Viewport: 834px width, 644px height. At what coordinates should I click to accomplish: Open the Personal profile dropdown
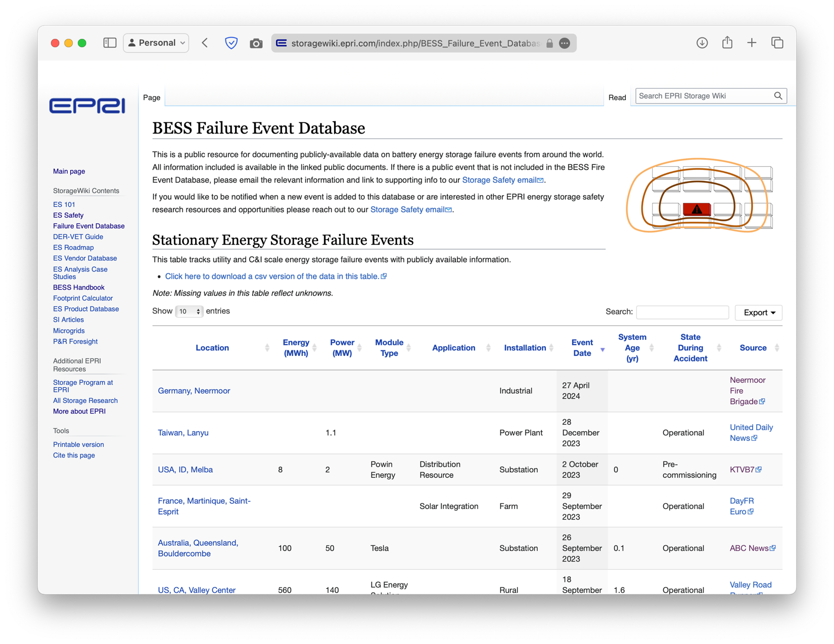tap(156, 43)
